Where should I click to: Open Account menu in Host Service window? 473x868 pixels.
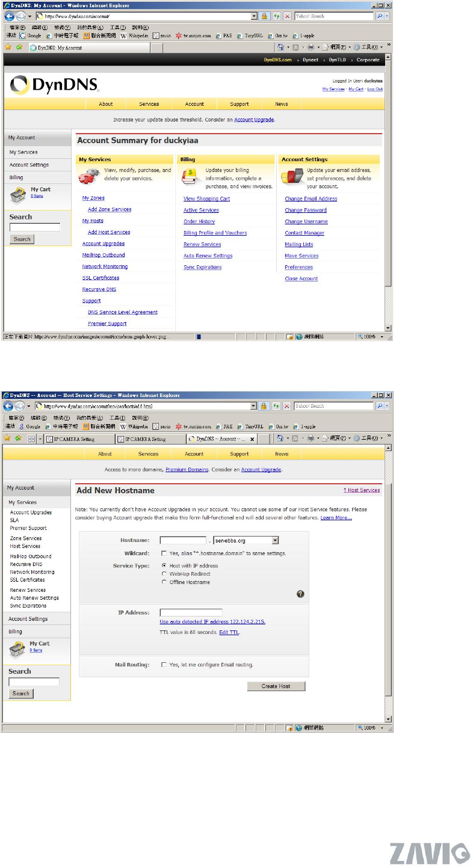[x=194, y=454]
